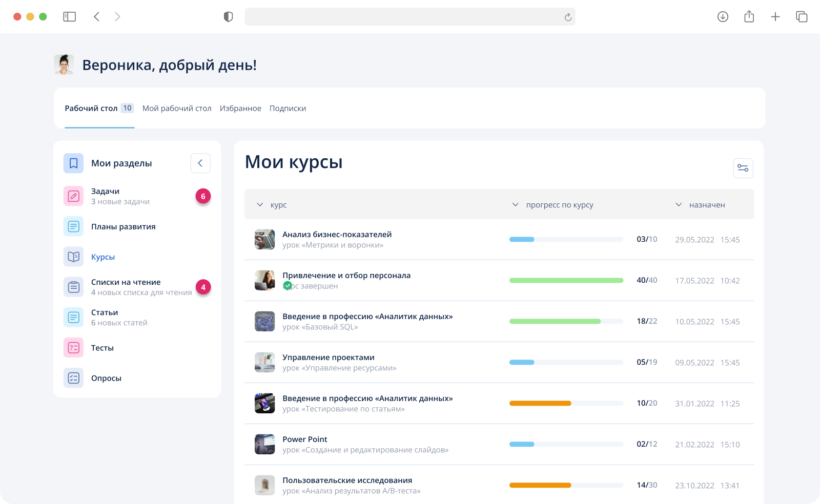The width and height of the screenshot is (820, 504).
Task: Open the Power Point course
Action: coord(305,439)
